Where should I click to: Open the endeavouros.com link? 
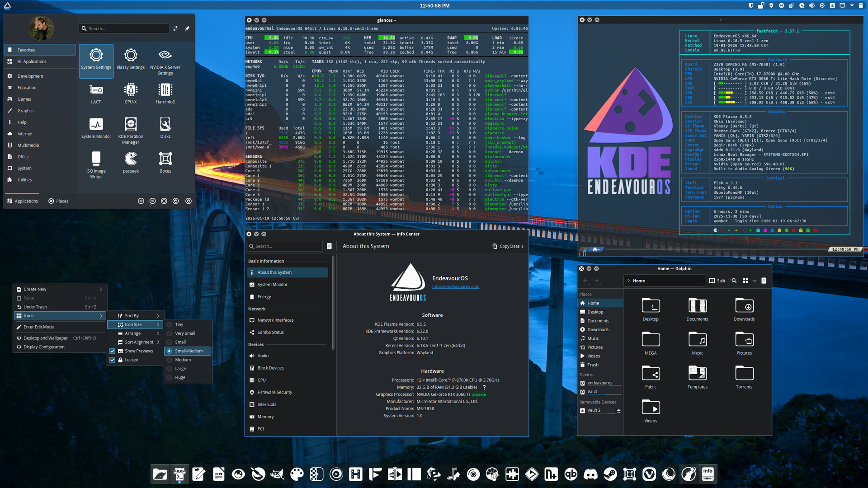point(455,286)
